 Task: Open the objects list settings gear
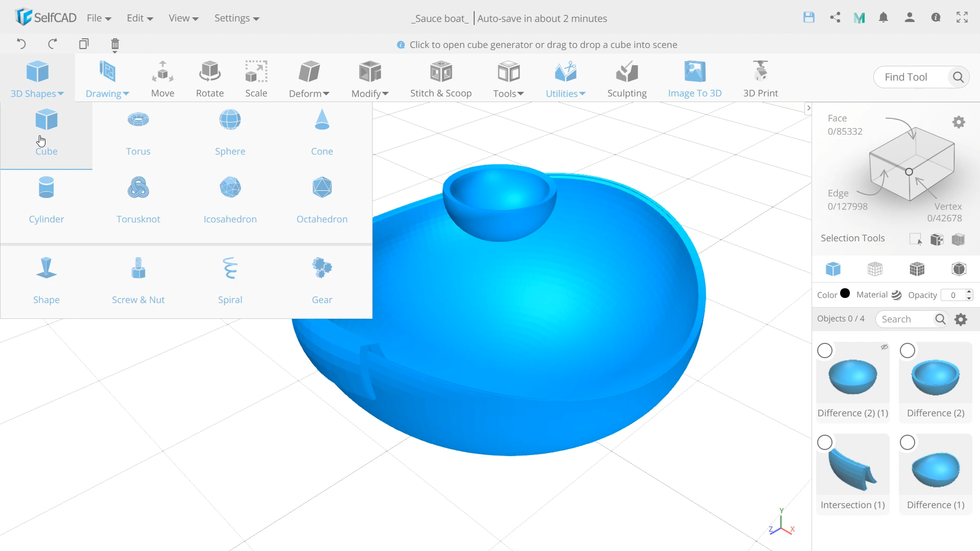(x=961, y=319)
